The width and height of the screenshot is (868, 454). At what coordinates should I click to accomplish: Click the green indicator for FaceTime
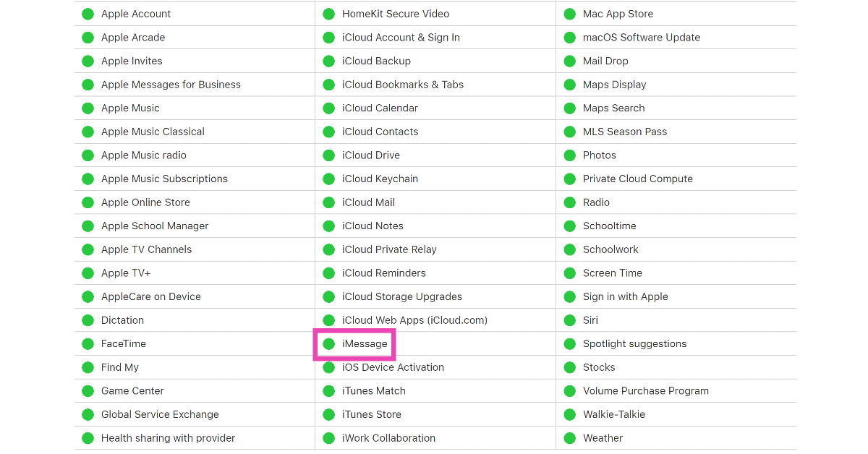coord(88,344)
